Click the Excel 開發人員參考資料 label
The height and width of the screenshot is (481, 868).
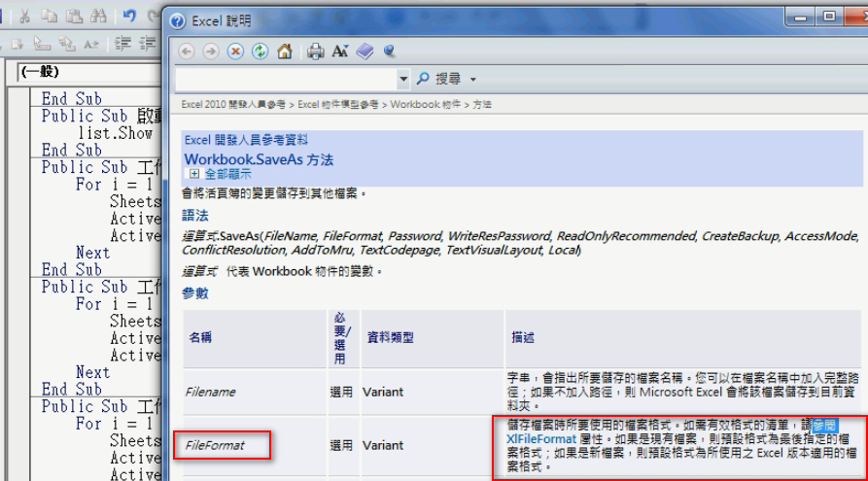[246, 140]
